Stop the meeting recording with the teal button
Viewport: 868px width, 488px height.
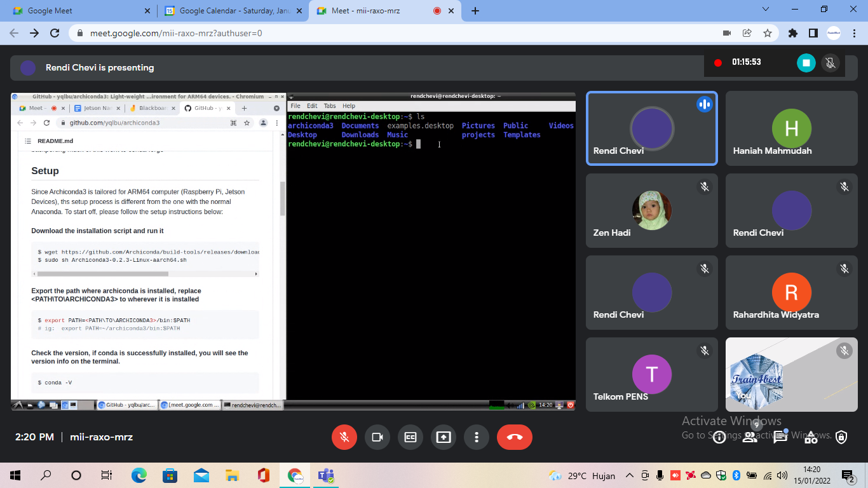806,62
